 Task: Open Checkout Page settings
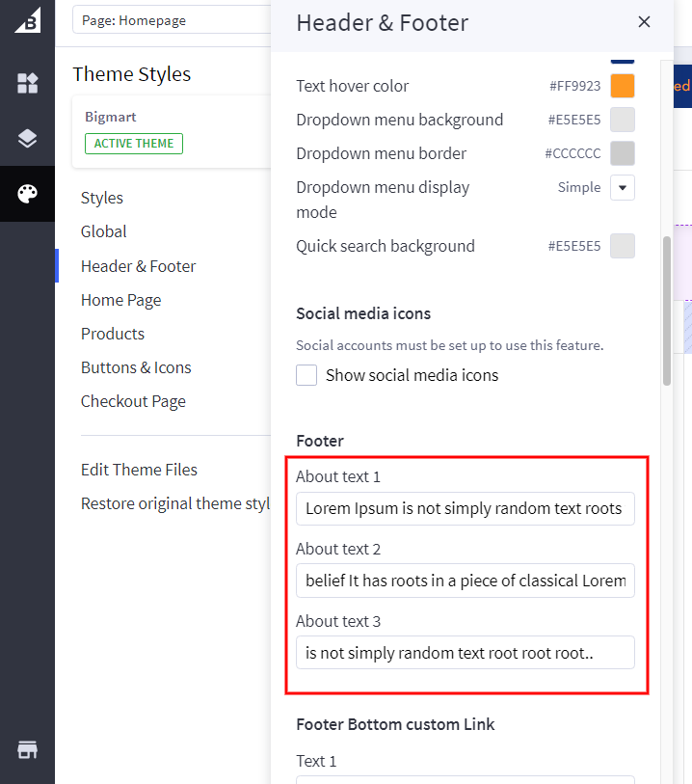133,401
